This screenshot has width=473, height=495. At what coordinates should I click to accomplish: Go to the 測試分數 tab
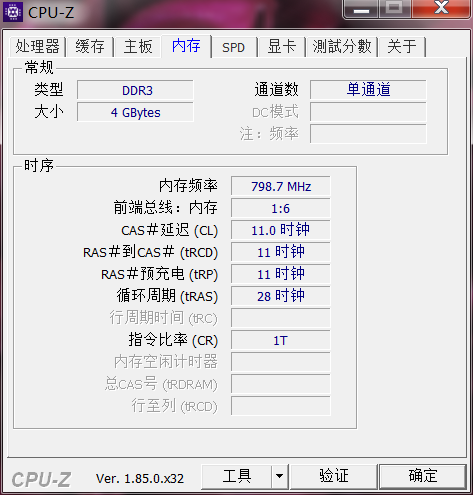(x=342, y=47)
